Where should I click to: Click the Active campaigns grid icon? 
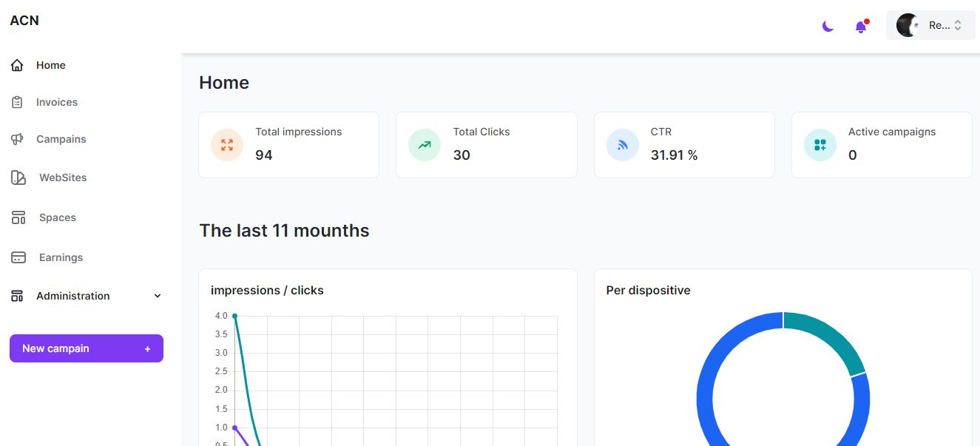pos(820,145)
